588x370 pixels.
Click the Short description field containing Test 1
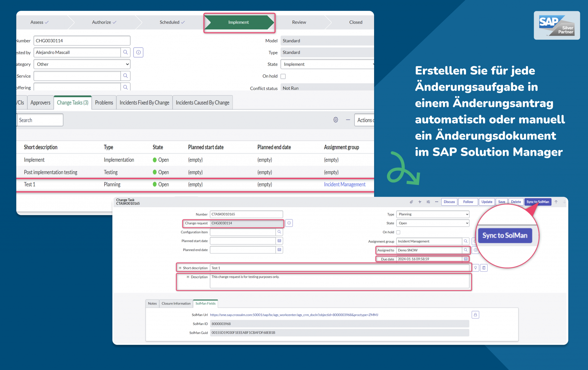(x=340, y=268)
